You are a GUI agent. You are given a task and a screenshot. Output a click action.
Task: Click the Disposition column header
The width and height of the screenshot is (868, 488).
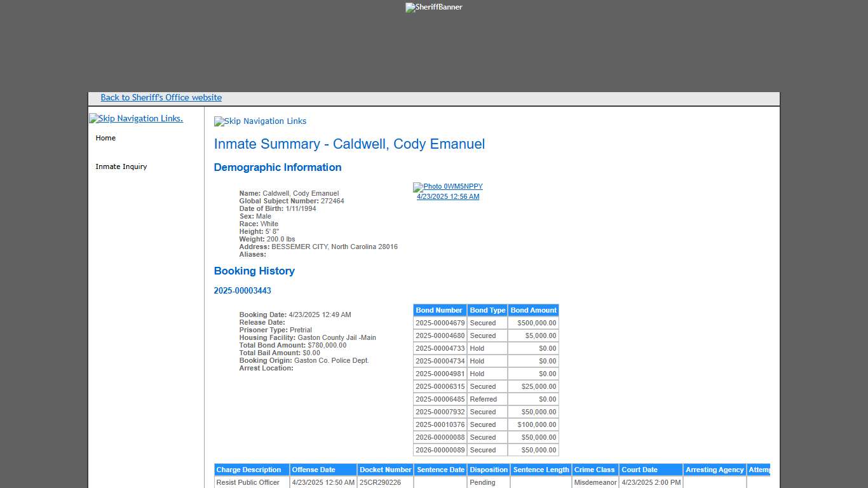coord(489,470)
